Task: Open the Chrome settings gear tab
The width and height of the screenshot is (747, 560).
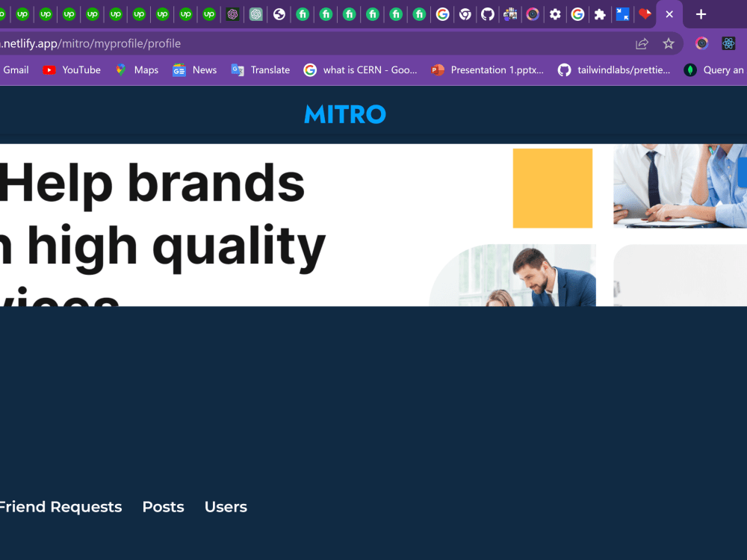Action: [555, 14]
